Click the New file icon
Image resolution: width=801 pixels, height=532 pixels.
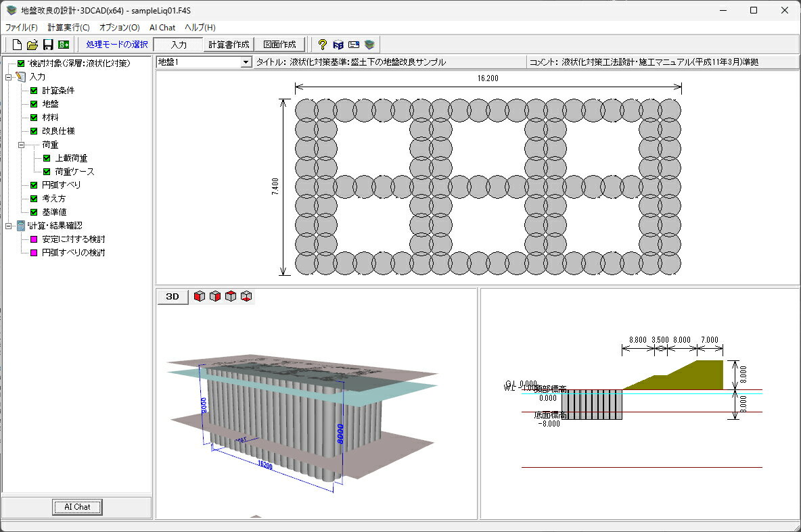click(17, 45)
